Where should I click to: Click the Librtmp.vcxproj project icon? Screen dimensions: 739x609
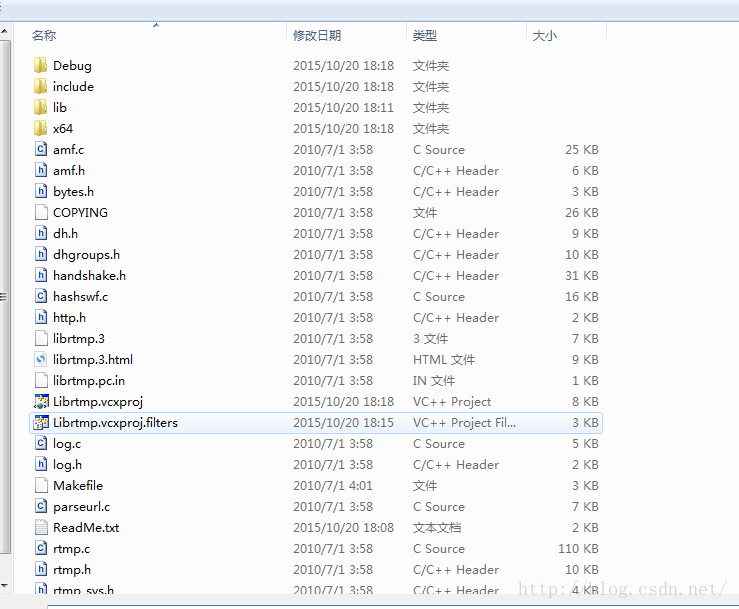coord(41,401)
